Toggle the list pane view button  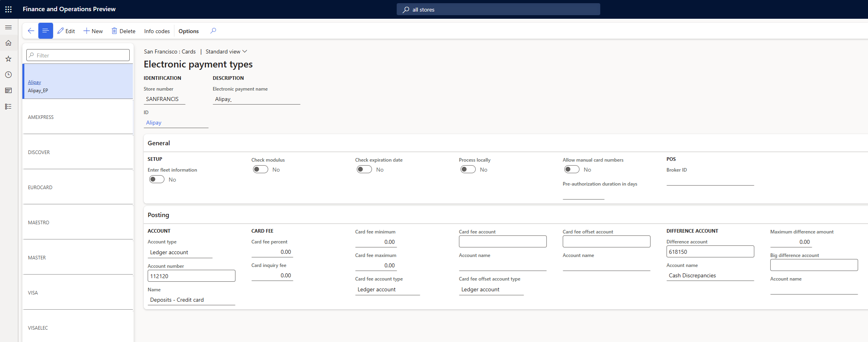(x=45, y=31)
